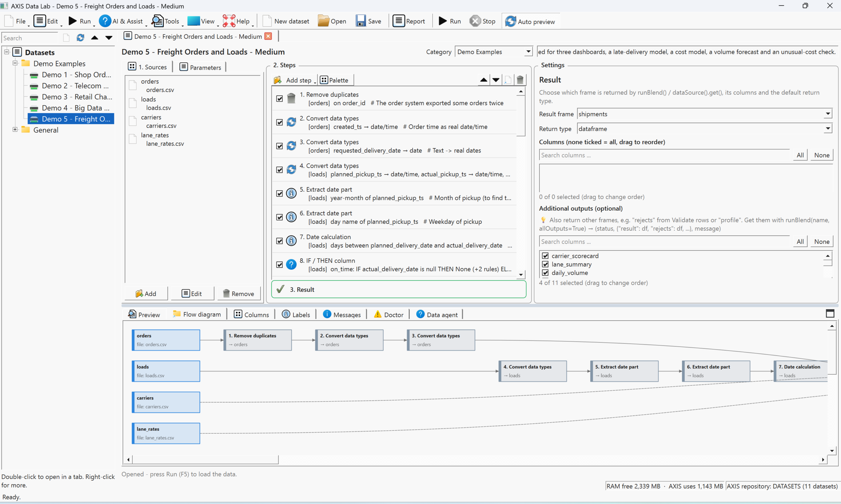Move step down with arrow icon
The image size is (841, 504).
point(496,80)
